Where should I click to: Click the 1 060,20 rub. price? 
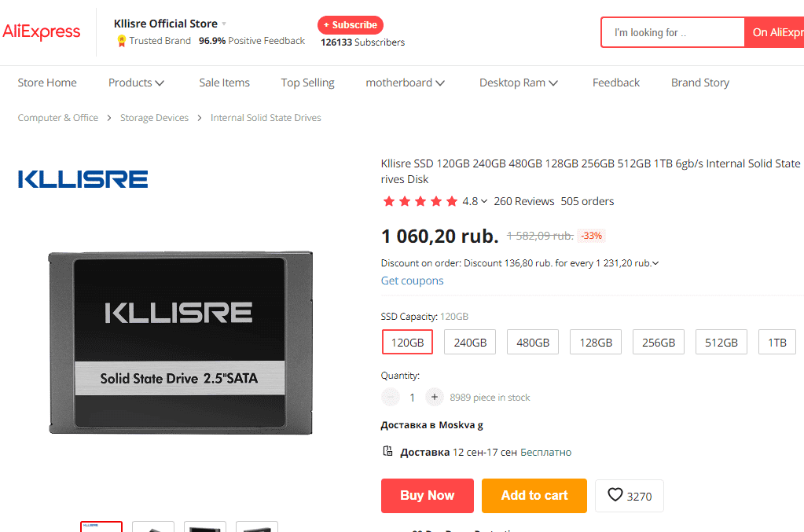click(440, 237)
